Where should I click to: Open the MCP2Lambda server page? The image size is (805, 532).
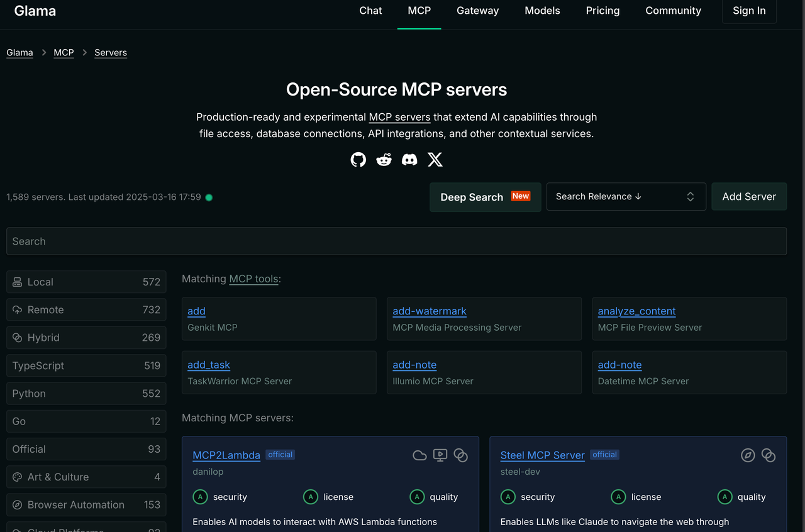[226, 455]
